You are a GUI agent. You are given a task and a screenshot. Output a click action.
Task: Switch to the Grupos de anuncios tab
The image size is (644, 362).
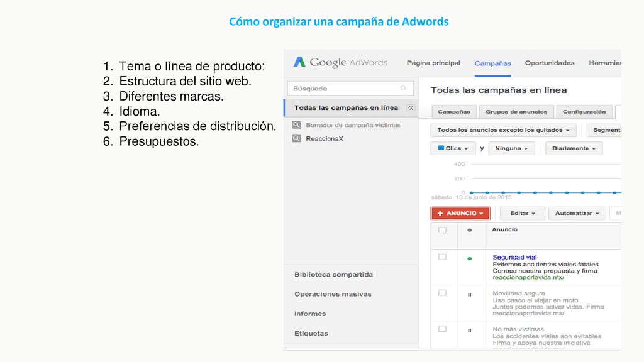coord(516,112)
